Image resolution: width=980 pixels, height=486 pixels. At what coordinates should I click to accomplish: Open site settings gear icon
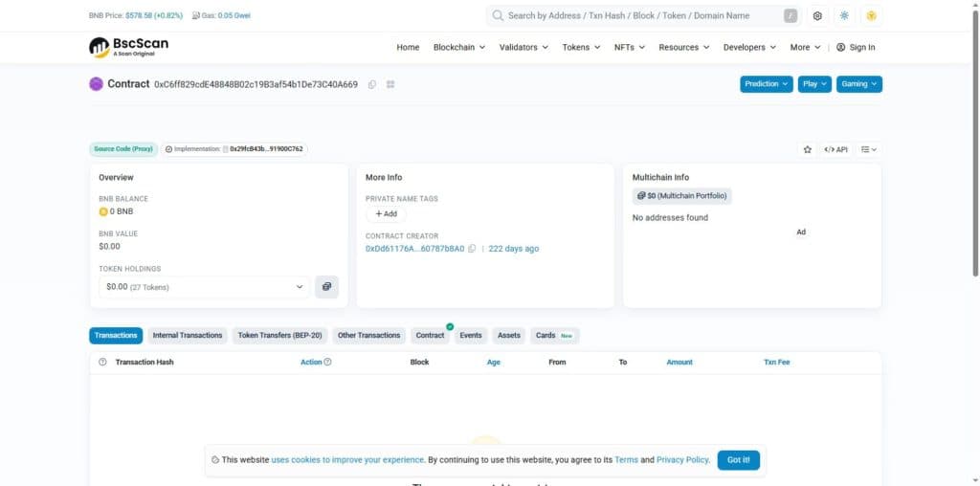click(x=817, y=16)
